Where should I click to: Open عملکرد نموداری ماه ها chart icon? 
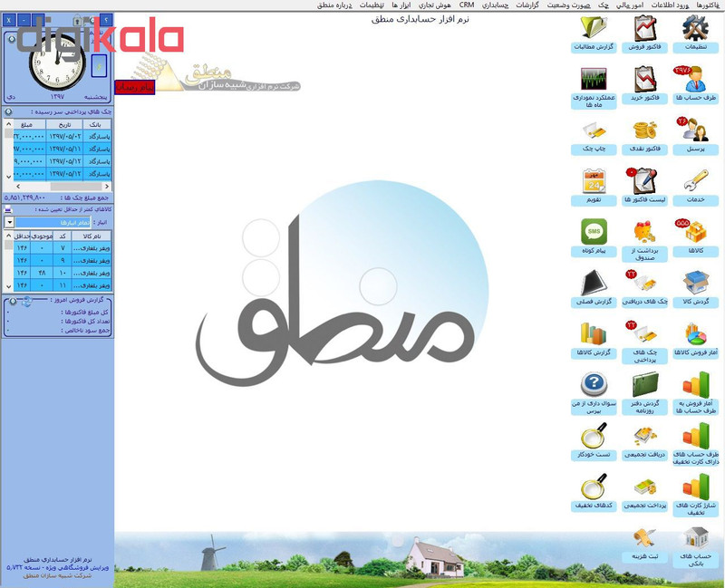[594, 79]
